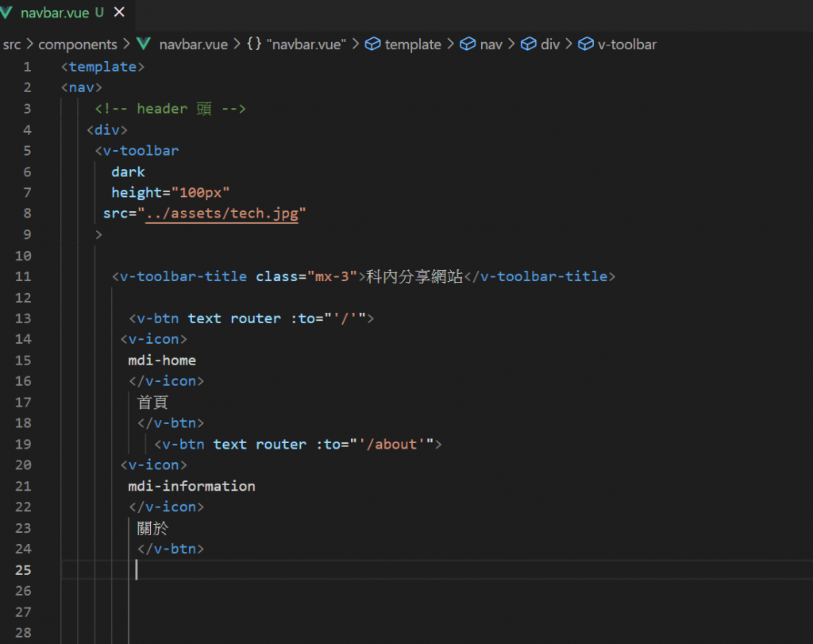
Task: Open the template breadcrumb
Action: 413,44
